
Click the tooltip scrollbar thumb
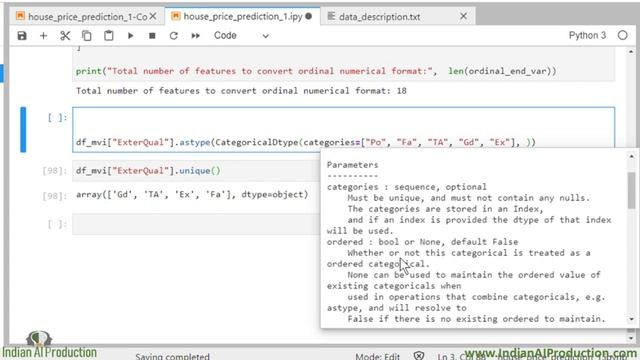pyautogui.click(x=631, y=190)
